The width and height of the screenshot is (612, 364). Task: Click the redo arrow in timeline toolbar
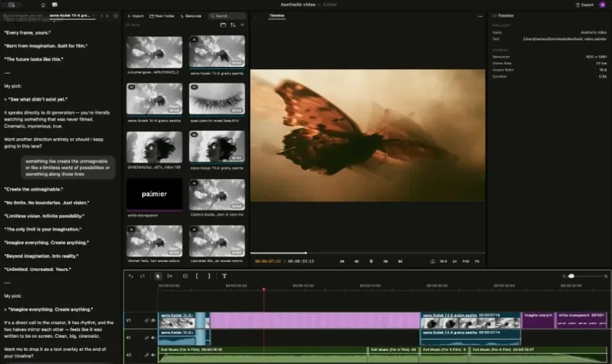tap(143, 276)
